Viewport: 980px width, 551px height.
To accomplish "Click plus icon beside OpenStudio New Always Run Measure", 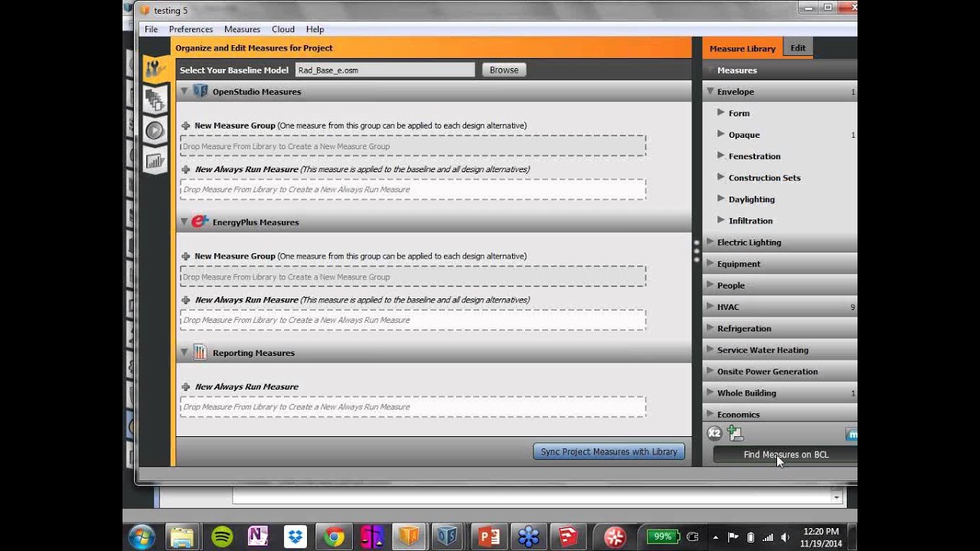I will 185,169.
